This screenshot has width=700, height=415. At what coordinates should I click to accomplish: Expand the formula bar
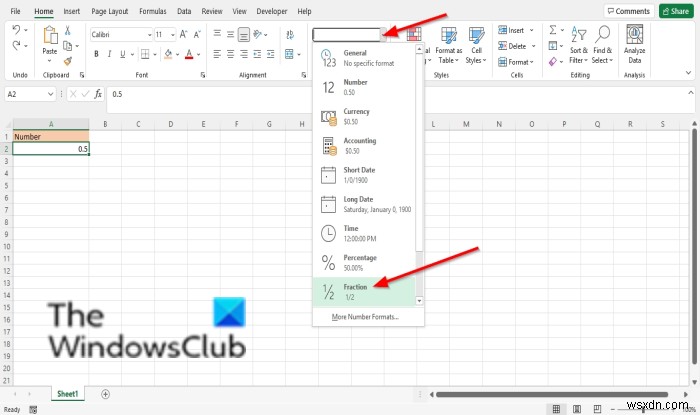pyautogui.click(x=691, y=92)
